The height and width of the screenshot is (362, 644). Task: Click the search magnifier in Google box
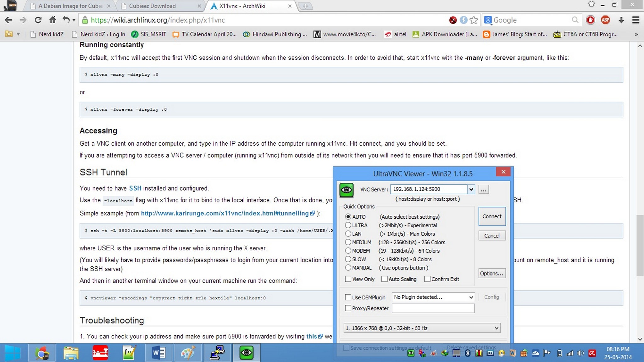[575, 20]
